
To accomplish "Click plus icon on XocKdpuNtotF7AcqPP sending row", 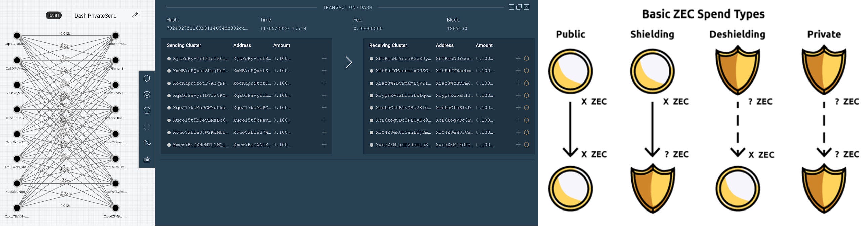I will (324, 83).
